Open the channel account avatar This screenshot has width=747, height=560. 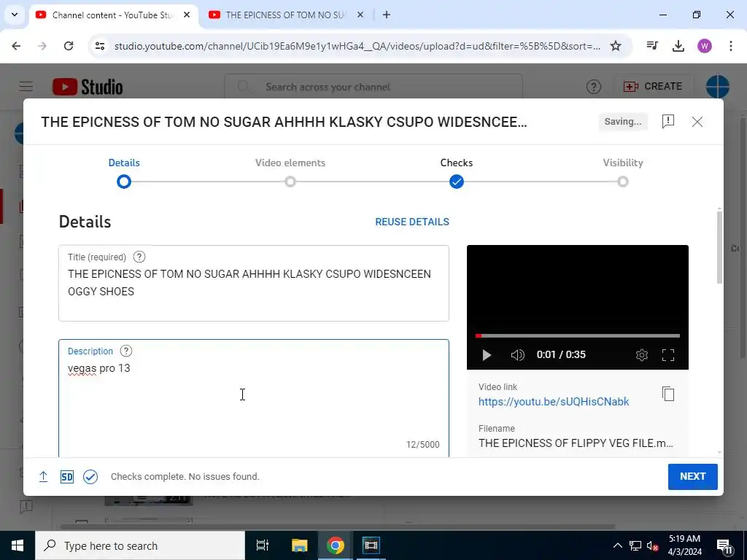[718, 87]
